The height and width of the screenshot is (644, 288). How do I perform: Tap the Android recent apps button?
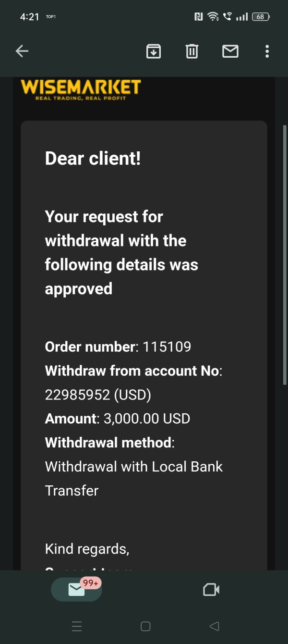pos(77,626)
